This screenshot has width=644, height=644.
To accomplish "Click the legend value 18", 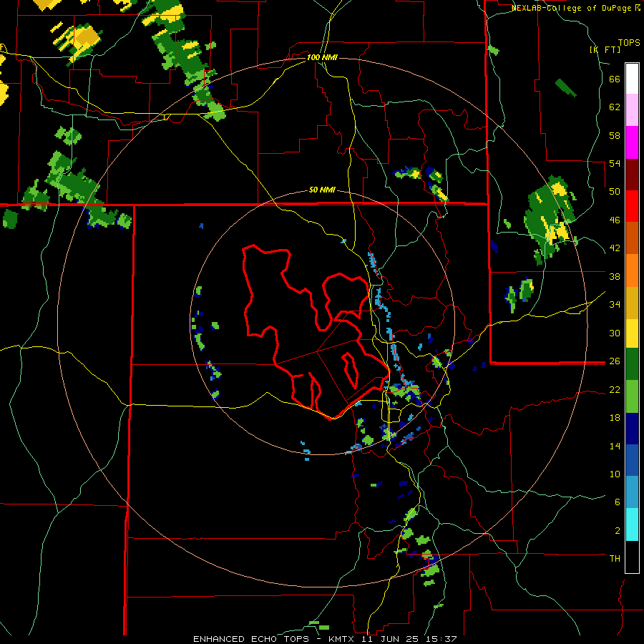I will (615, 418).
